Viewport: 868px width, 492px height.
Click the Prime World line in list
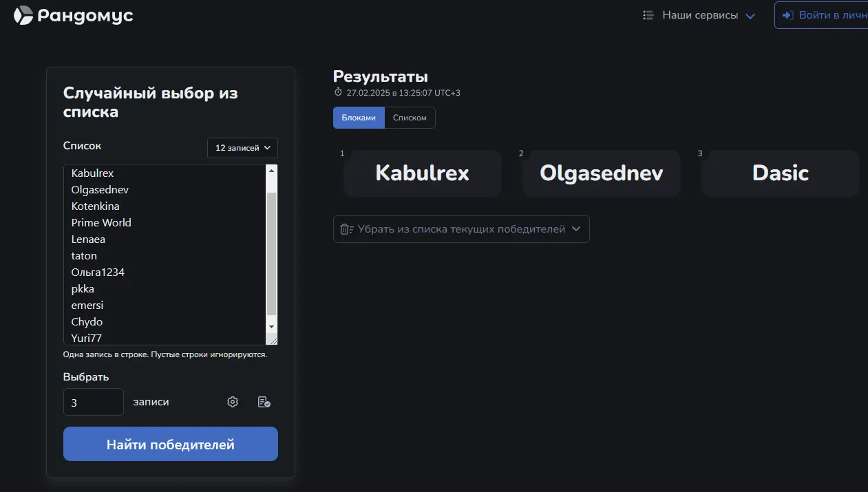click(x=101, y=222)
